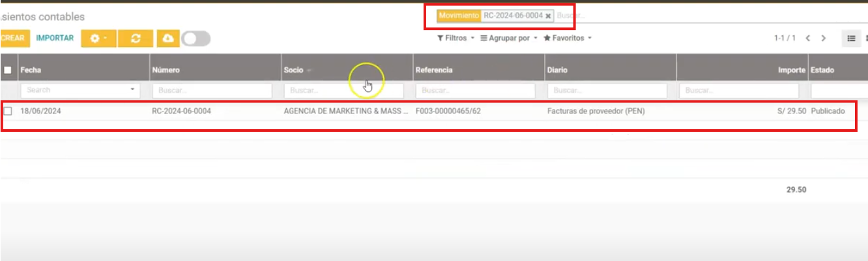Click the refresh arrows button
The image size is (868, 261).
click(136, 38)
